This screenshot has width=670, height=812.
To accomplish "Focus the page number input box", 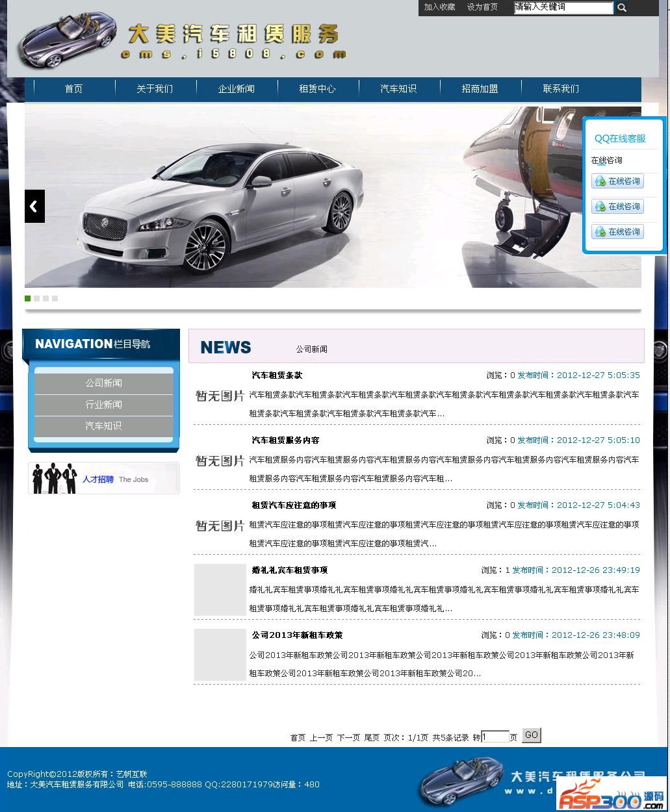I will 495,737.
